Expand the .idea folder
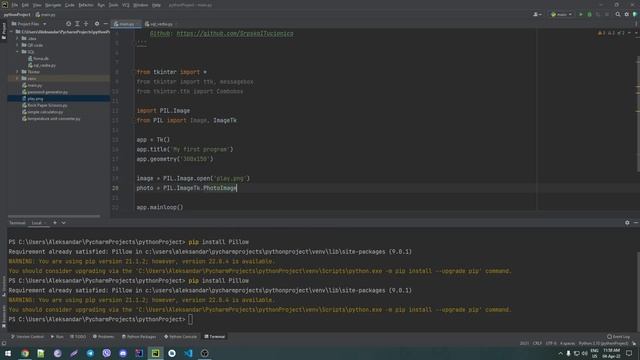Image resolution: width=640 pixels, height=360 pixels. [18, 38]
